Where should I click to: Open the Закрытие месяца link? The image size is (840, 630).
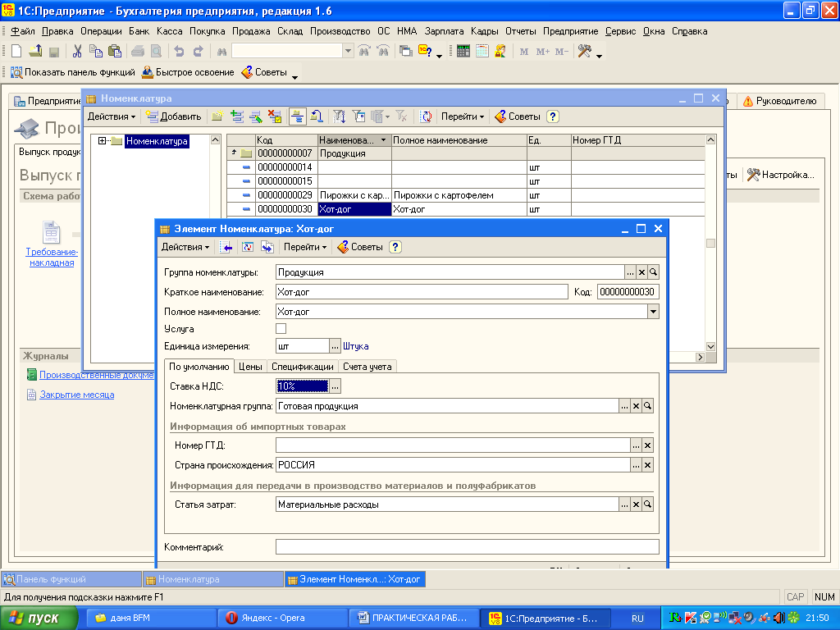76,395
